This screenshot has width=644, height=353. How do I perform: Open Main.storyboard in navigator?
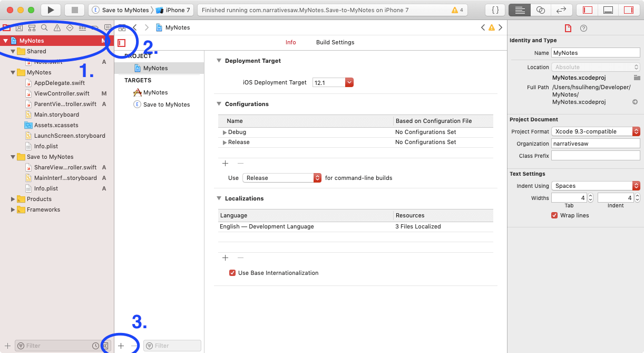click(57, 115)
